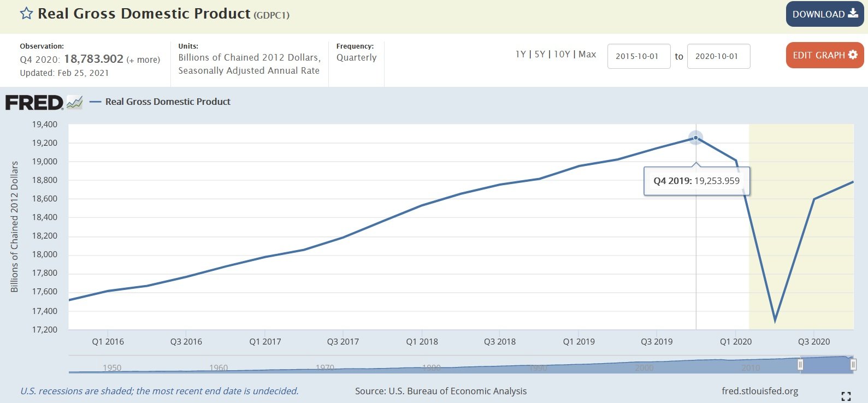This screenshot has height=403, width=868.
Task: Click the FRED logo
Action: 34,102
